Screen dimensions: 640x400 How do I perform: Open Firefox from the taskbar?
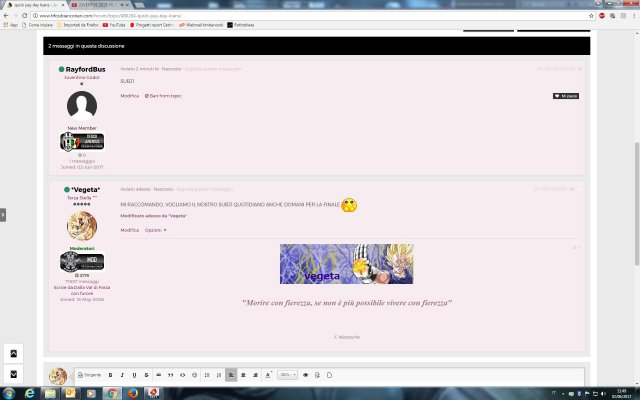[x=133, y=393]
